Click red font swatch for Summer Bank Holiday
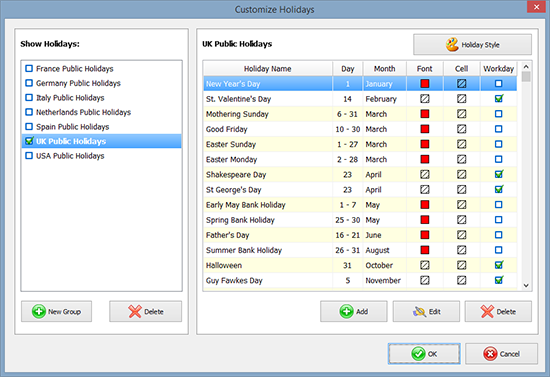 (425, 250)
